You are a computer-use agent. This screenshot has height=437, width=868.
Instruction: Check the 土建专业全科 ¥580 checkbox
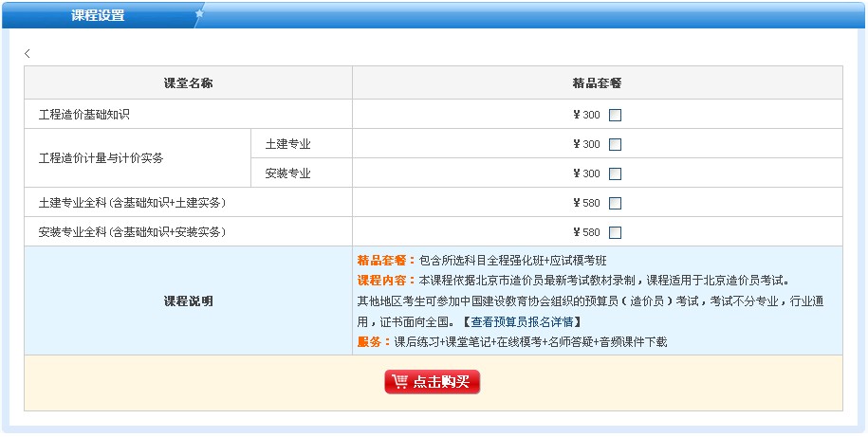coord(615,204)
